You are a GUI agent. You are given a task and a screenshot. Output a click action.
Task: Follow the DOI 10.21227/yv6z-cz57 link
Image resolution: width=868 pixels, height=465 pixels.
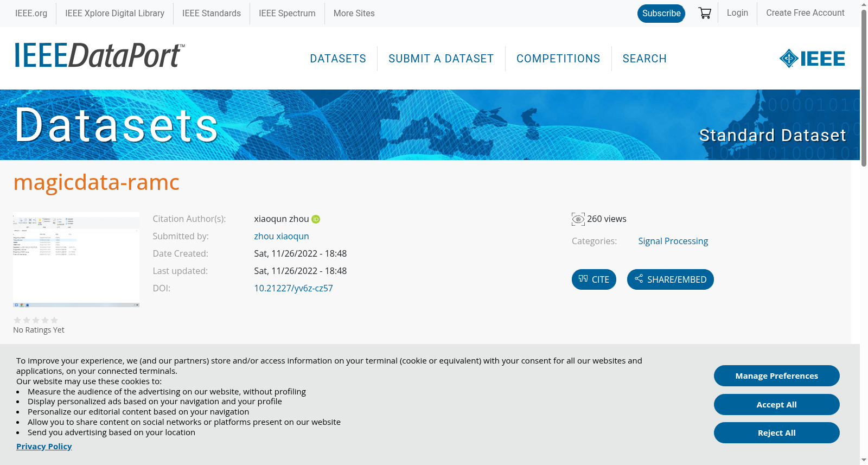pos(293,288)
